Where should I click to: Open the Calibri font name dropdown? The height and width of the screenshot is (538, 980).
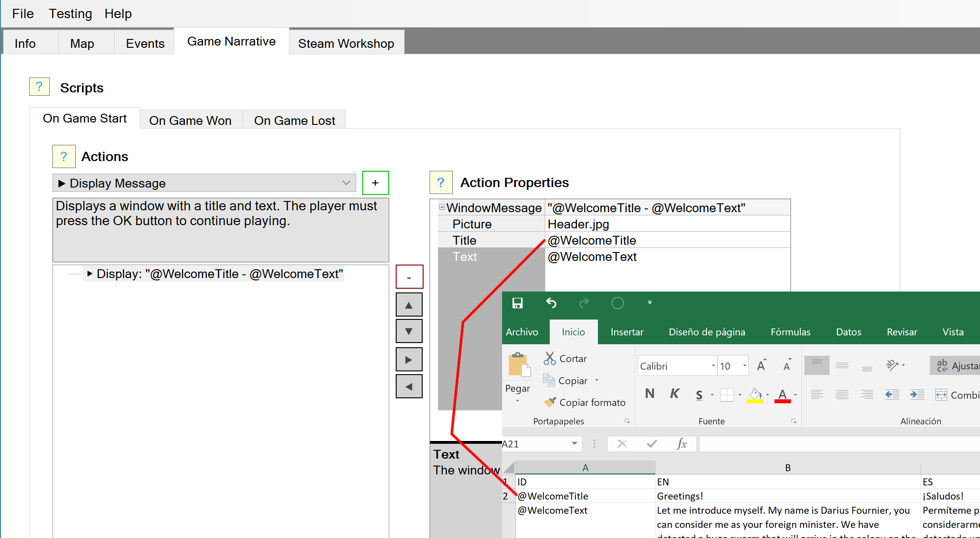click(x=713, y=366)
